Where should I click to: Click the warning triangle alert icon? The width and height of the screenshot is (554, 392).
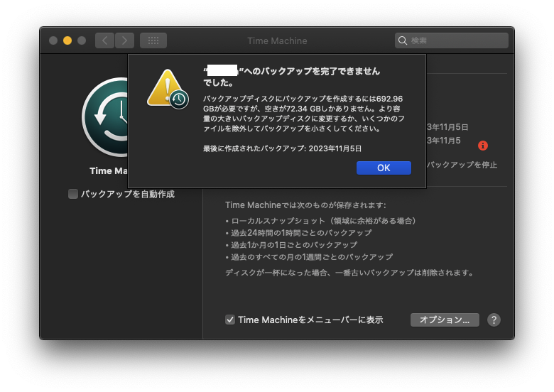pos(168,89)
